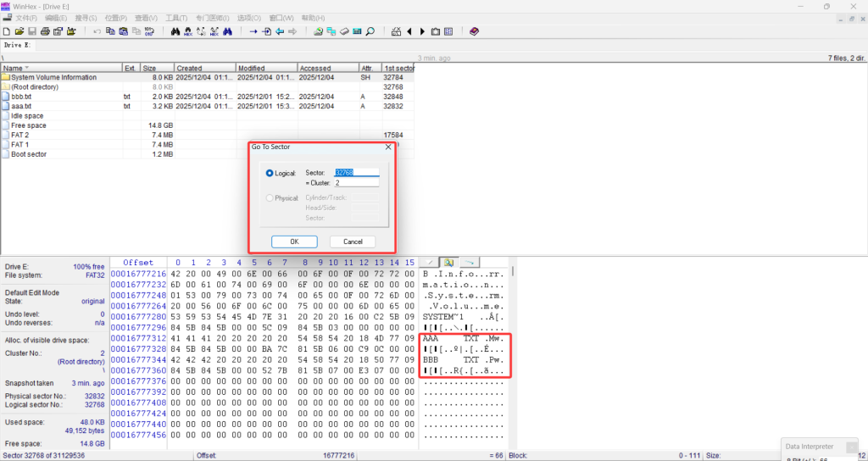Screen dimensions: 868x461
Task: Click the New file toolbar icon
Action: click(7, 31)
